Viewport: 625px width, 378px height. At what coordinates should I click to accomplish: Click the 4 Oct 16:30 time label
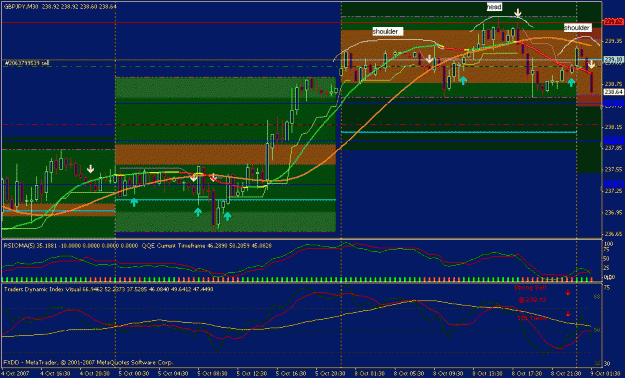(x=55, y=374)
